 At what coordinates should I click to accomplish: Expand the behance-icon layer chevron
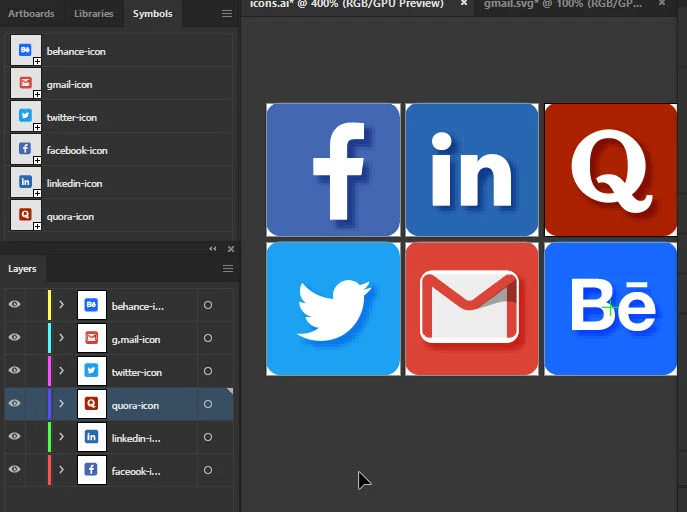[x=61, y=304]
